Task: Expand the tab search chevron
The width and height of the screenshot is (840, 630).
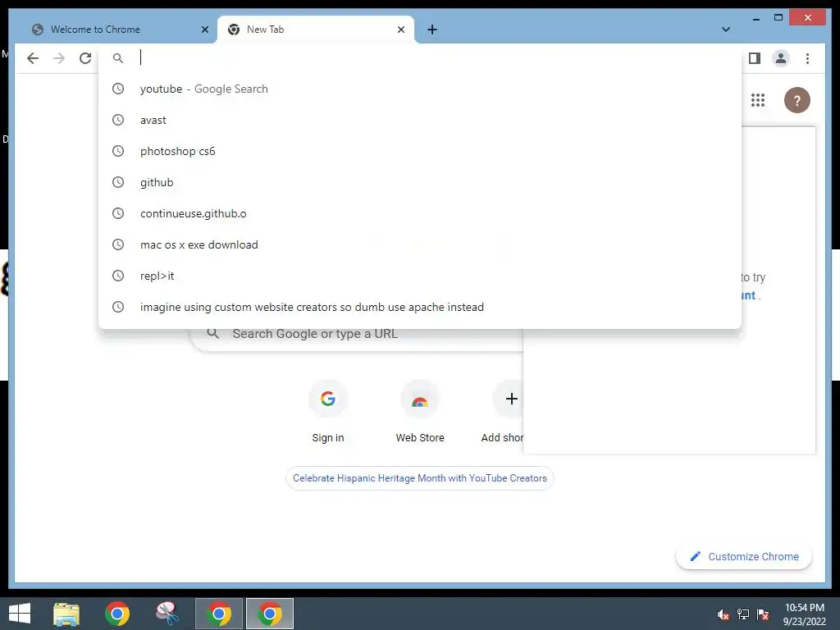Action: [x=725, y=30]
